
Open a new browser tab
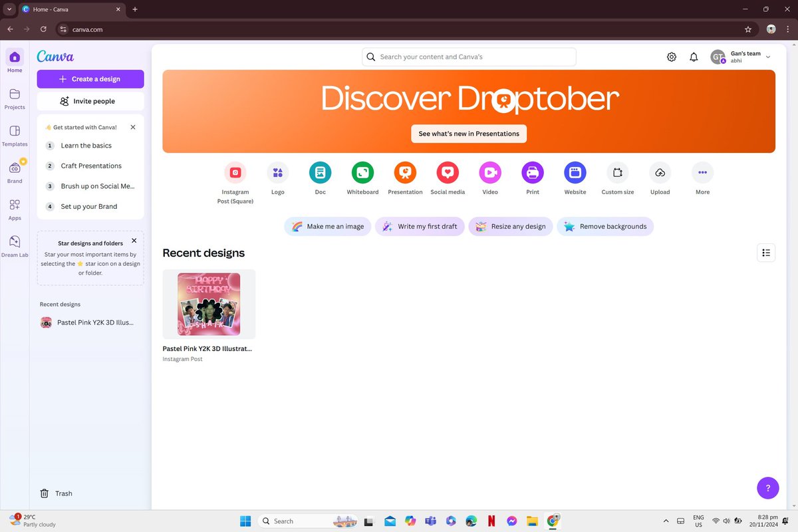tap(135, 9)
